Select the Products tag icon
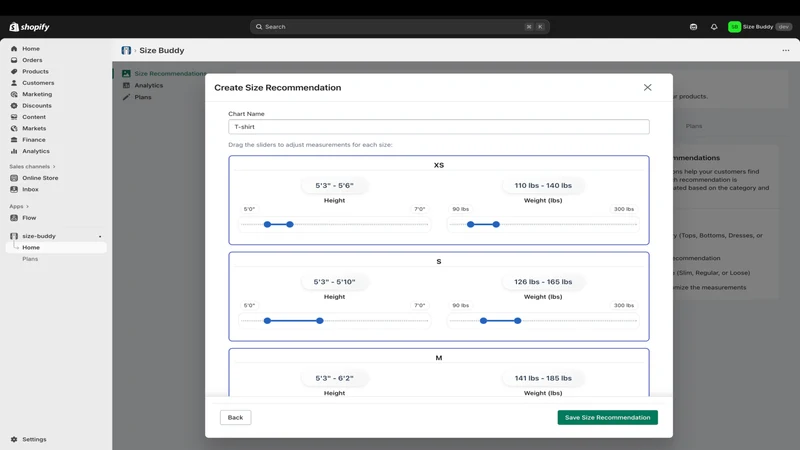 (14, 71)
